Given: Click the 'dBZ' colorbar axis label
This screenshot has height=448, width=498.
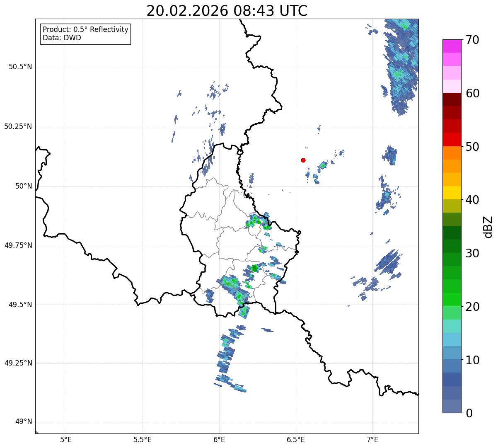Looking at the screenshot, I should [488, 226].
